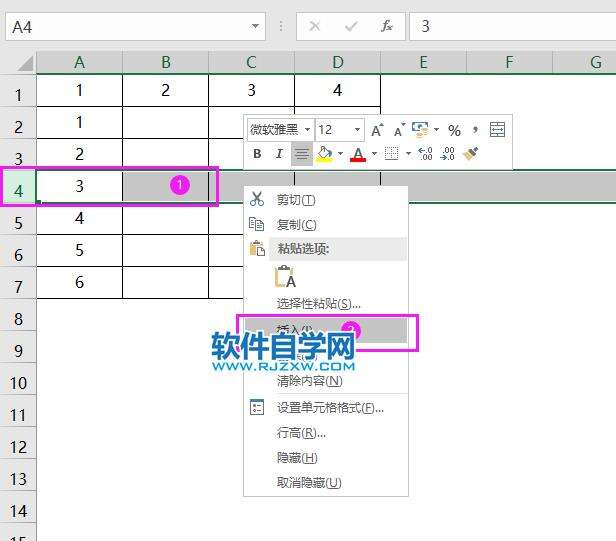This screenshot has width=616, height=541.
Task: Open the Name Box dropdown arrow
Action: pos(255,26)
